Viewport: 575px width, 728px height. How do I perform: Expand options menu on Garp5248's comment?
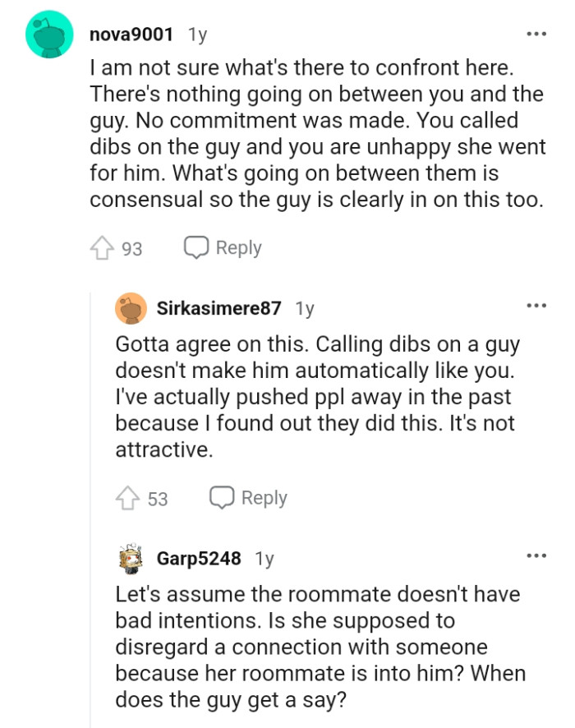point(538,555)
